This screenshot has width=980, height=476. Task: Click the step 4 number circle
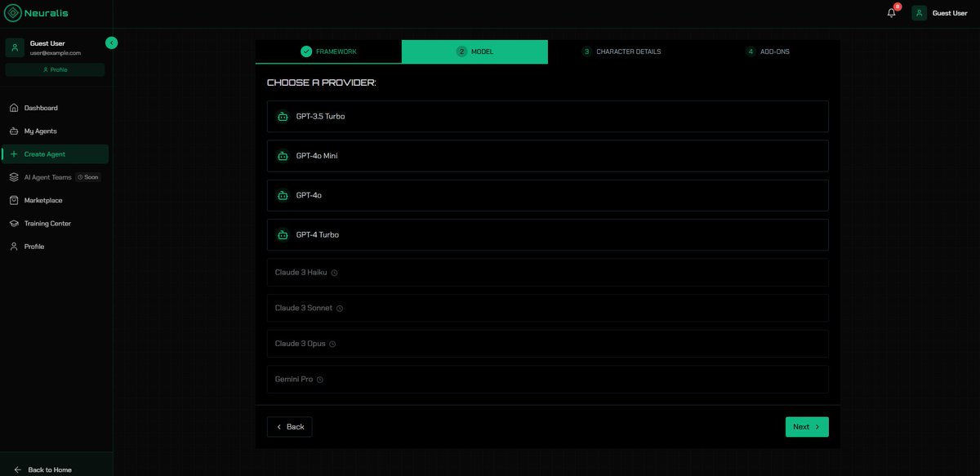tap(751, 51)
